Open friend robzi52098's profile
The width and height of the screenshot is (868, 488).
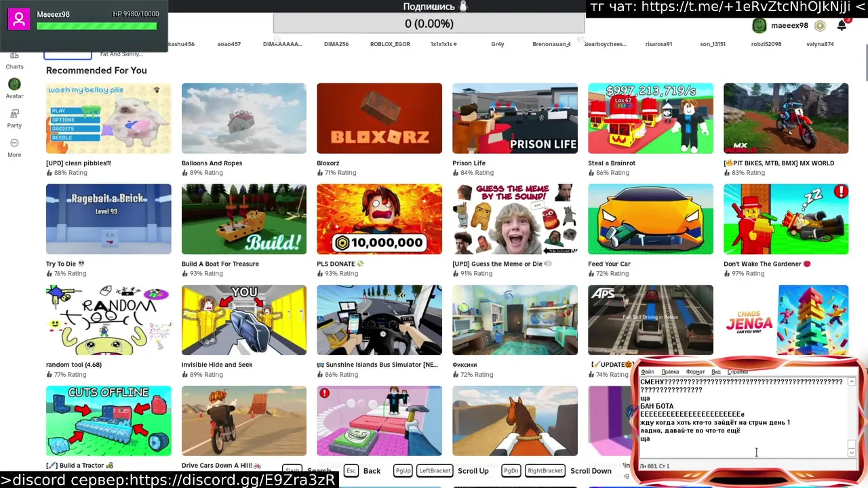[766, 44]
